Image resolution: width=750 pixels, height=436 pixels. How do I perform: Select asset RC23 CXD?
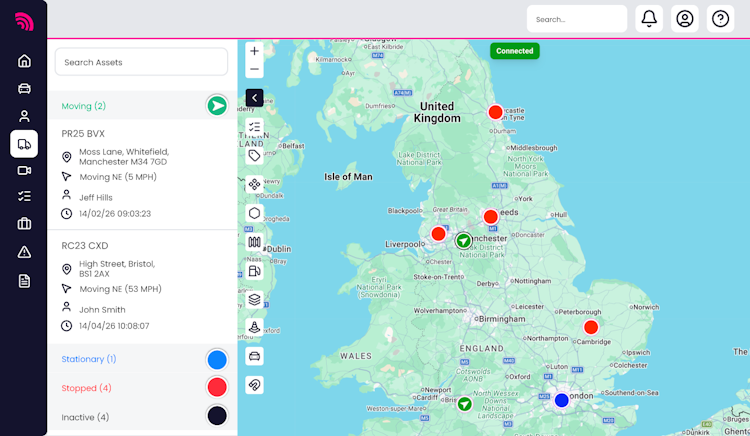85,246
